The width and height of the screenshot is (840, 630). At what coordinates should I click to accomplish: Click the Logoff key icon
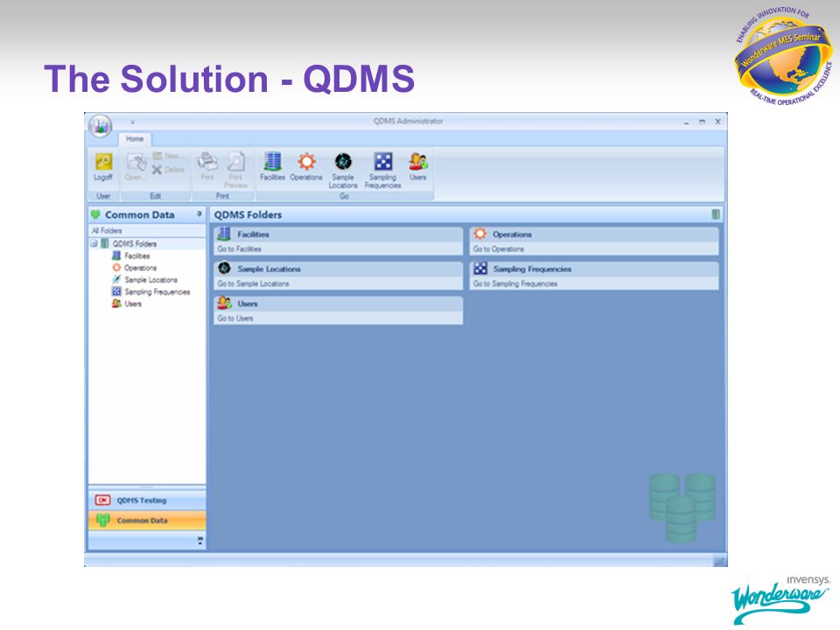[103, 161]
